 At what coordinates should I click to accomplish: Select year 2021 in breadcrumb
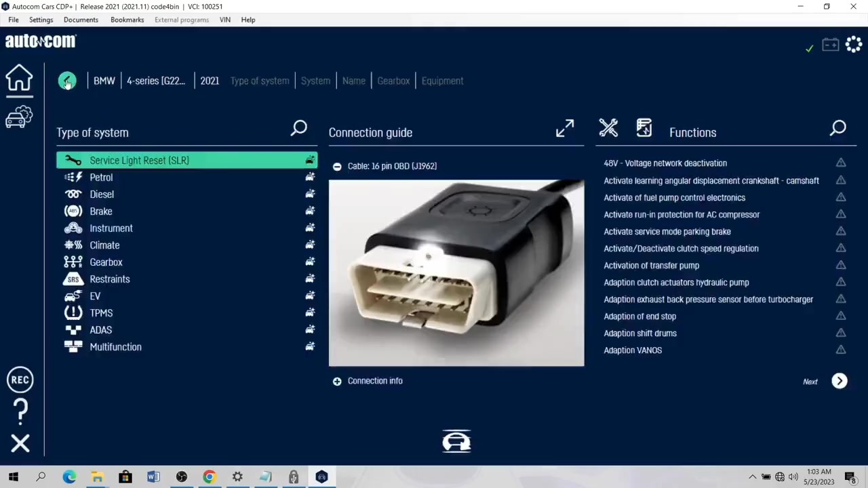(210, 81)
